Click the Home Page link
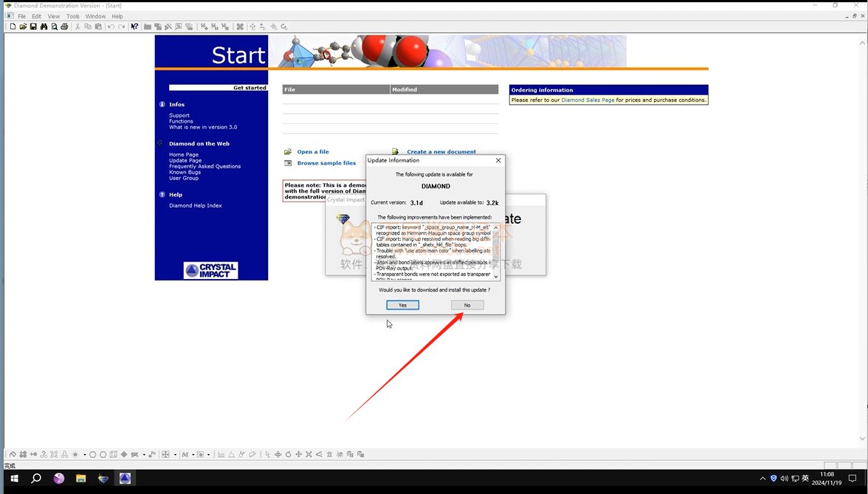 (x=184, y=154)
